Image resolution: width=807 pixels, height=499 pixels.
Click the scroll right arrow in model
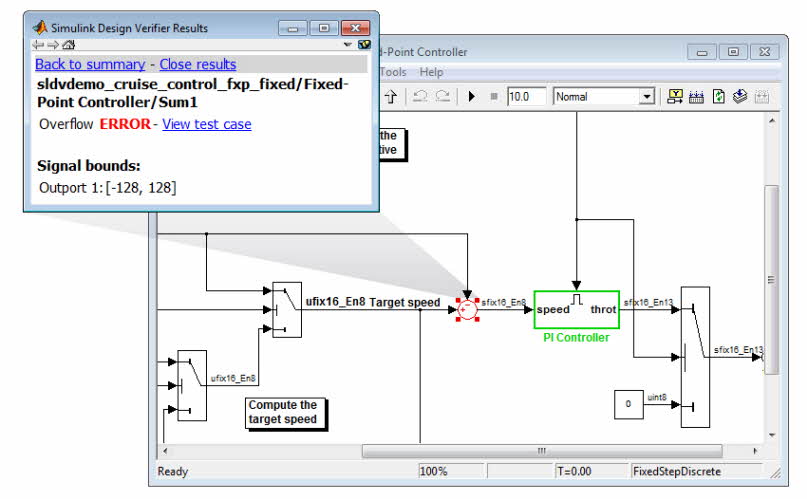(755, 451)
